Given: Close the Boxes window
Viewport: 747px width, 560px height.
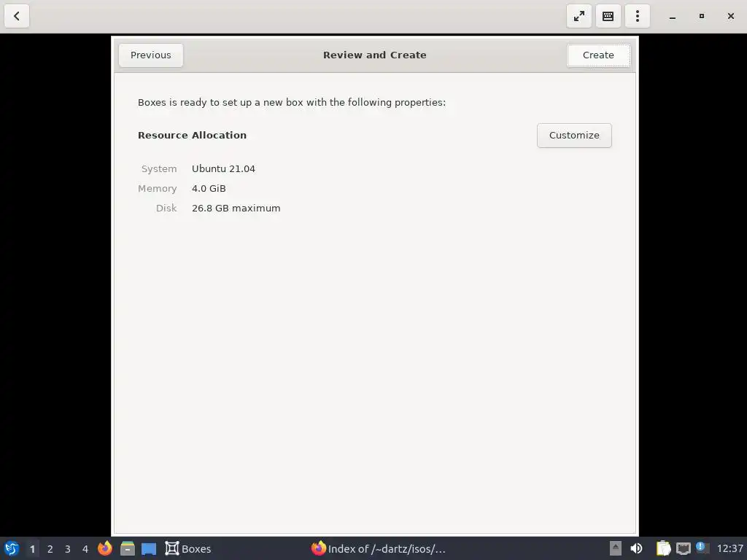Looking at the screenshot, I should (x=730, y=16).
